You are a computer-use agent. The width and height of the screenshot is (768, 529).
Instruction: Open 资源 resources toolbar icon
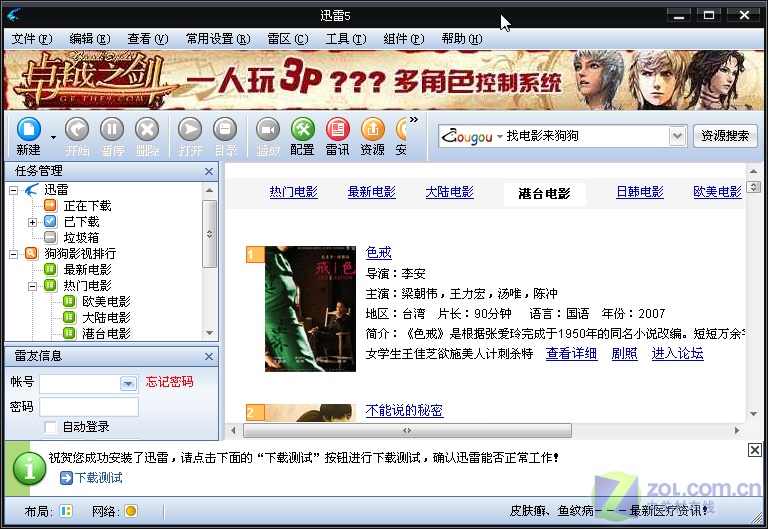(373, 130)
